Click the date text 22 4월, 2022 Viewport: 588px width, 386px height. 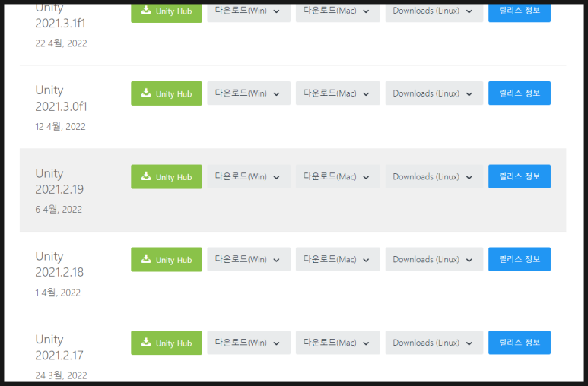61,43
